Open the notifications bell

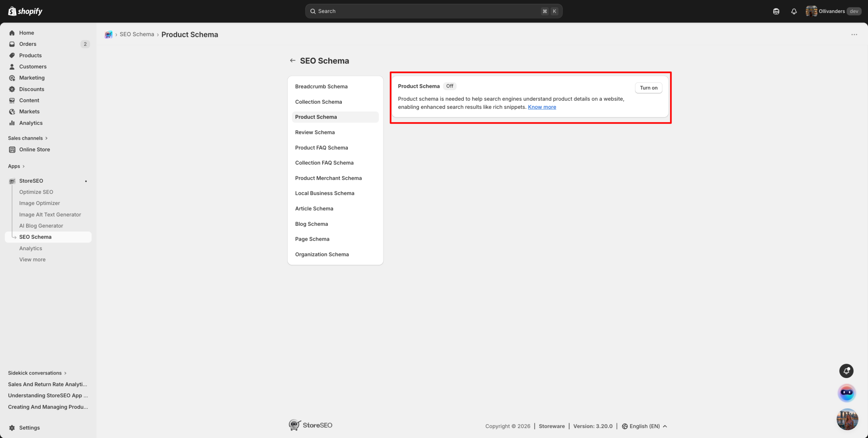(794, 11)
